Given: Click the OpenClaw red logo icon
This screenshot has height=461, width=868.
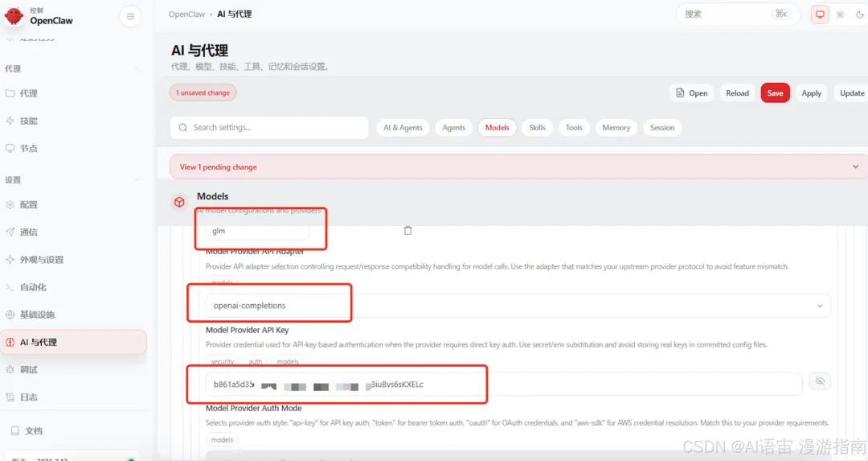Looking at the screenshot, I should [14, 16].
